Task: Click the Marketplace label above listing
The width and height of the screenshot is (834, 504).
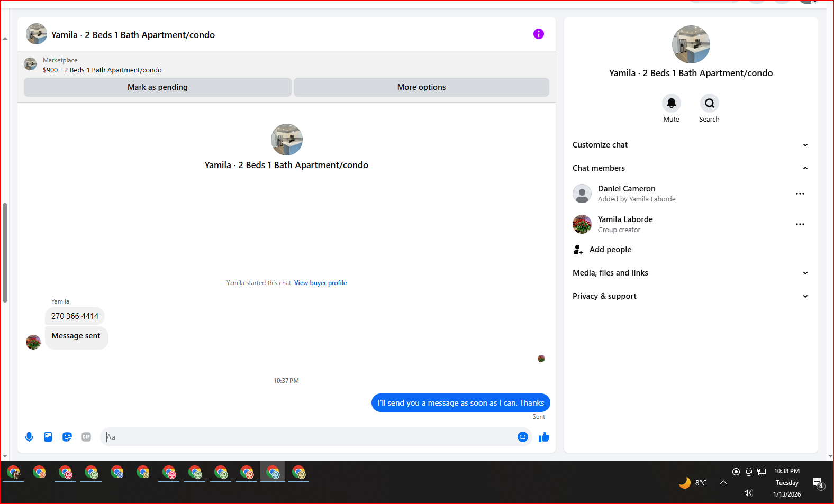Action: click(60, 60)
